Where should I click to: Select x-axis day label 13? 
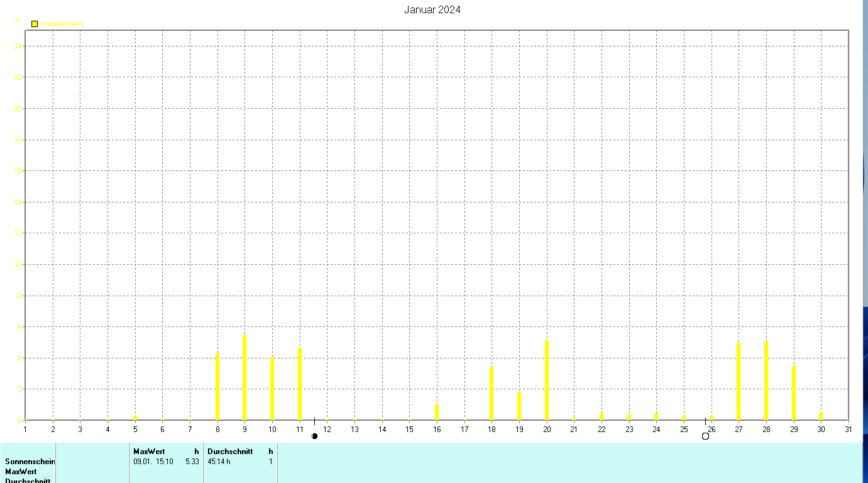click(x=354, y=430)
